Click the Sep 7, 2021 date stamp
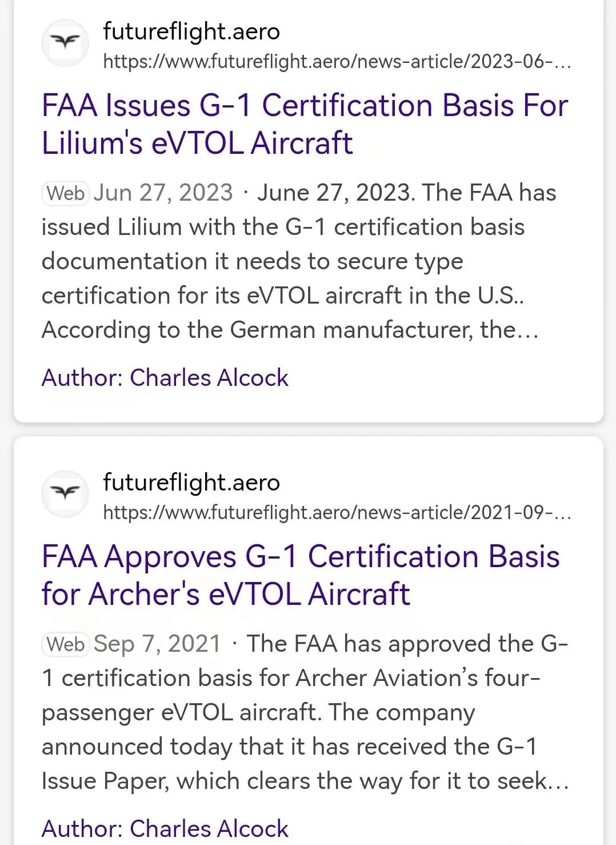 point(157,644)
